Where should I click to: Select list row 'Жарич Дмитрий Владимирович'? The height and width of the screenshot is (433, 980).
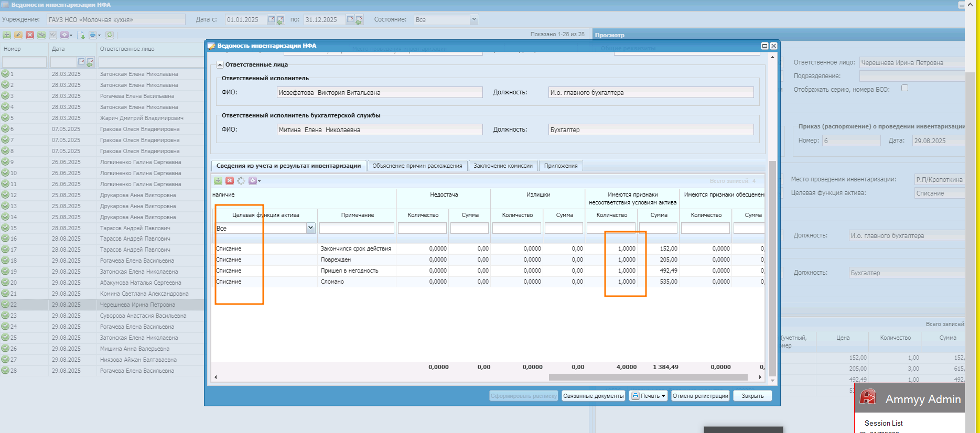coord(102,118)
